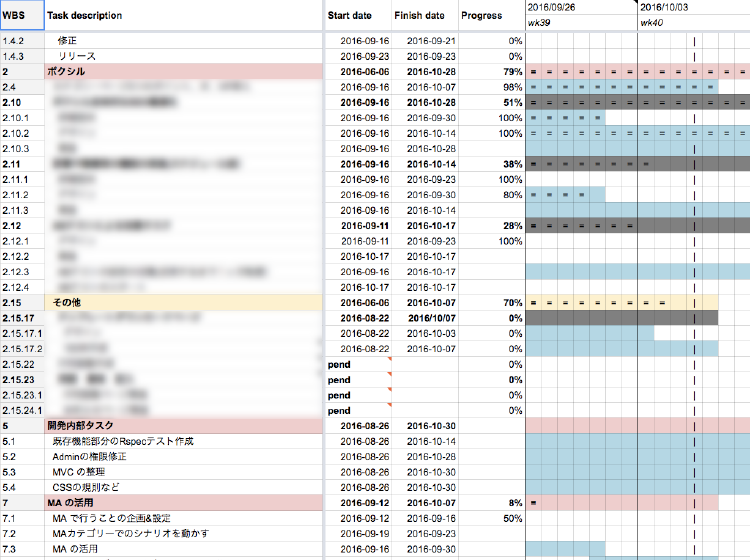Select the その他 task group cell
750x560 pixels.
(64, 302)
